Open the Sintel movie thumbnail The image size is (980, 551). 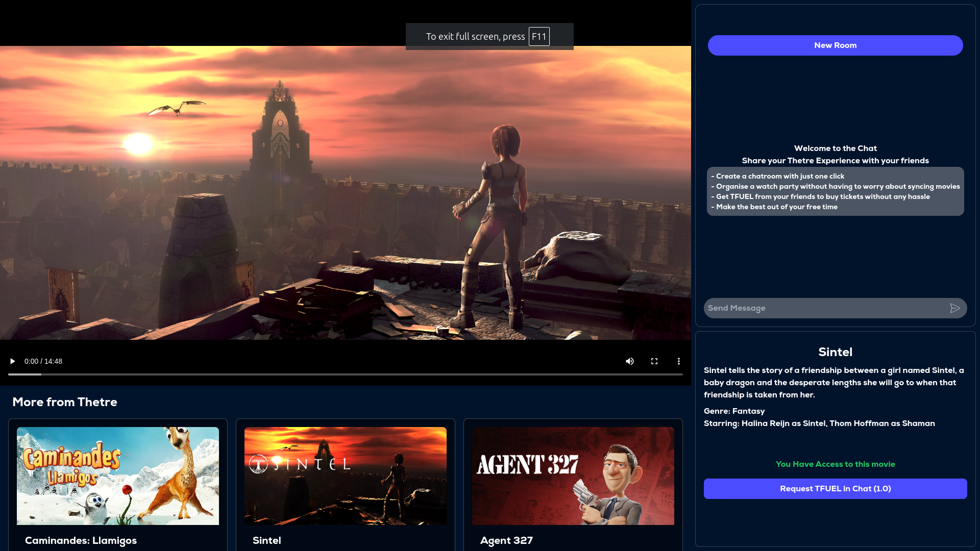coord(346,475)
